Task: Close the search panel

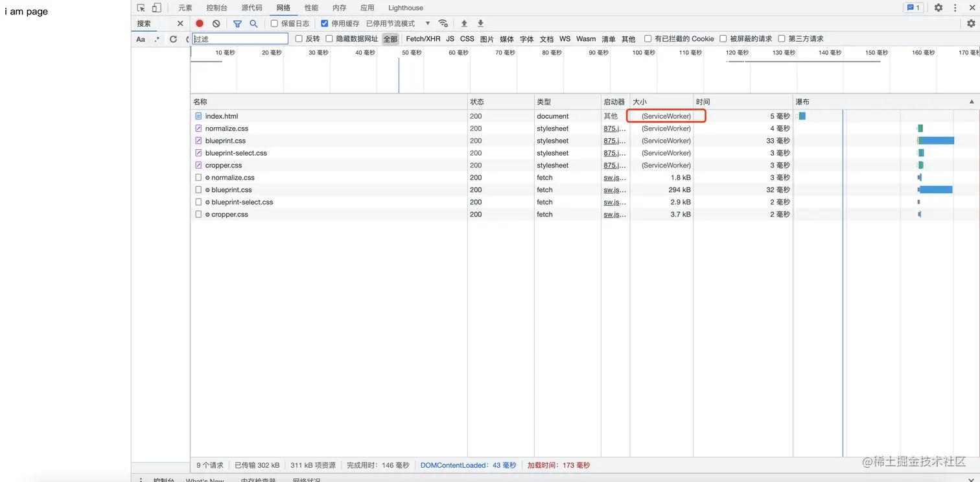Action: pos(180,23)
